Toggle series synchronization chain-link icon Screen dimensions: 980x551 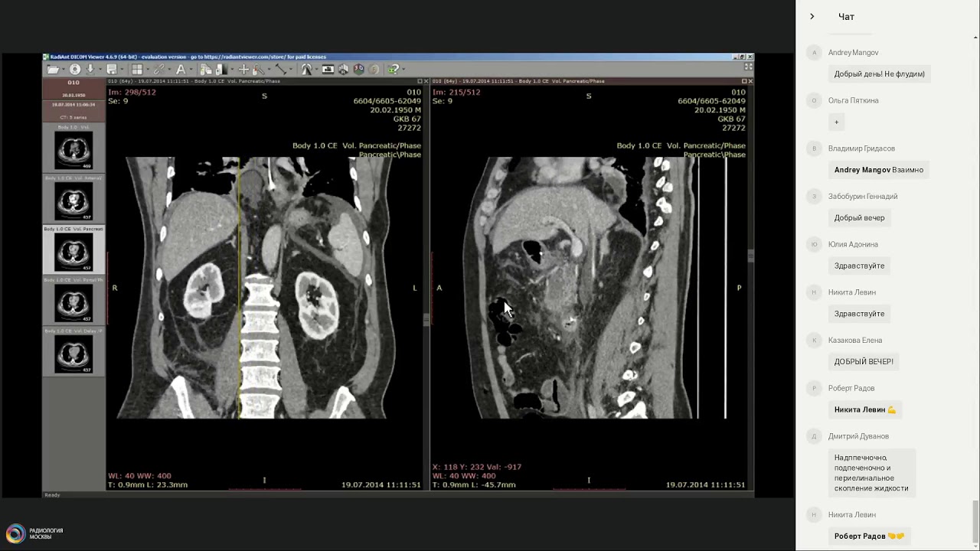click(x=158, y=69)
